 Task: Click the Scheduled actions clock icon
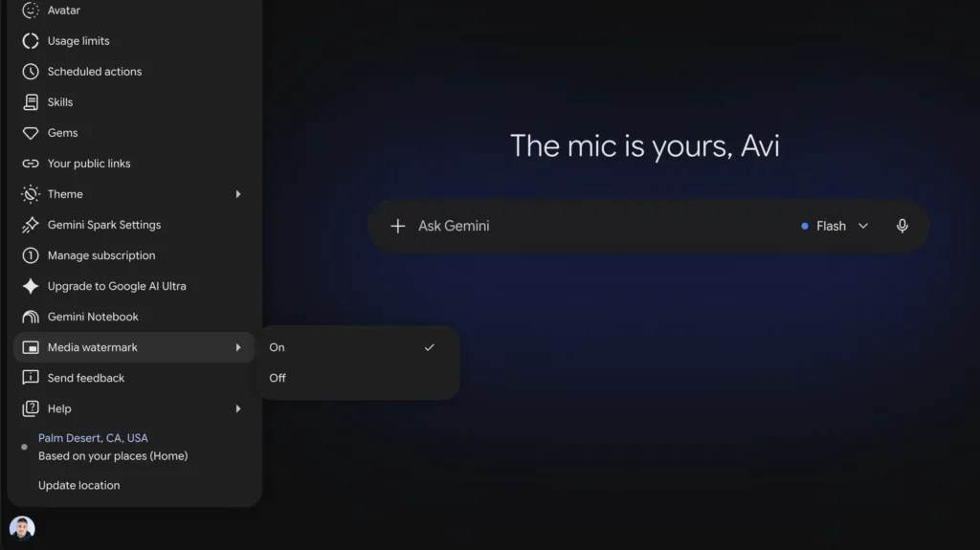coord(30,71)
